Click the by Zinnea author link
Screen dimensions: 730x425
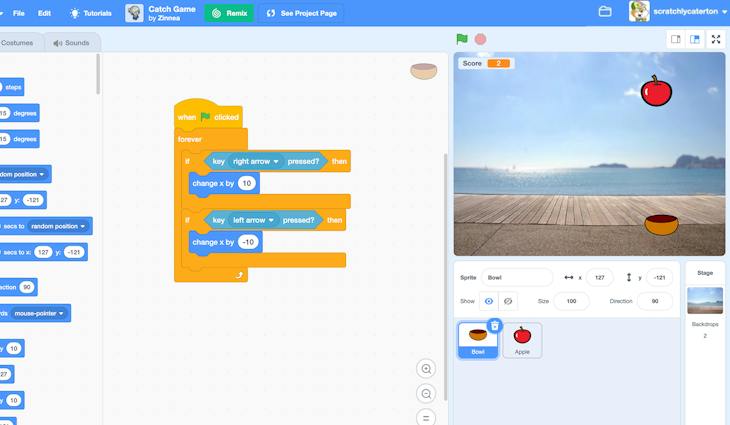164,18
